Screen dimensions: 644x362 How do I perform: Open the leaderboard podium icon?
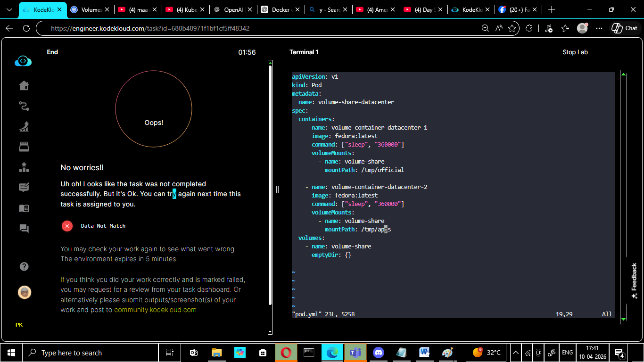pyautogui.click(x=24, y=167)
